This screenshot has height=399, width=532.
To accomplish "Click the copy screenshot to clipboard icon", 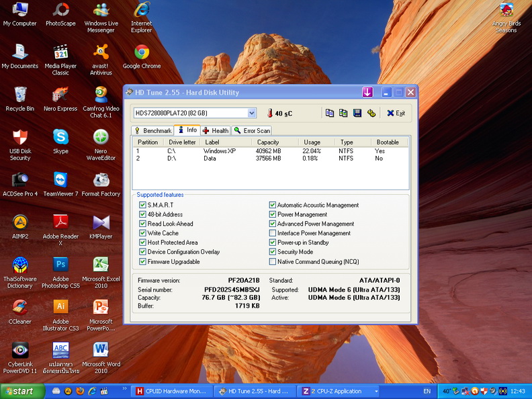I will point(343,114).
